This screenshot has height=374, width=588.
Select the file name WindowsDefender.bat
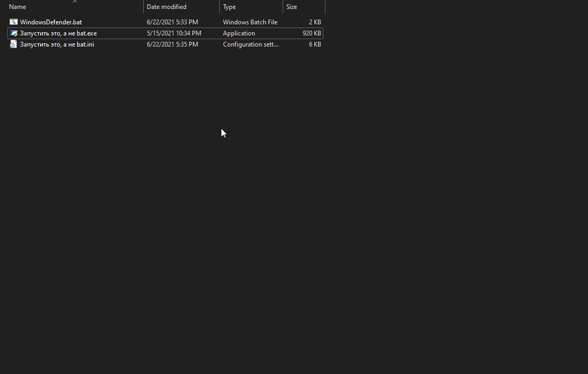click(51, 22)
